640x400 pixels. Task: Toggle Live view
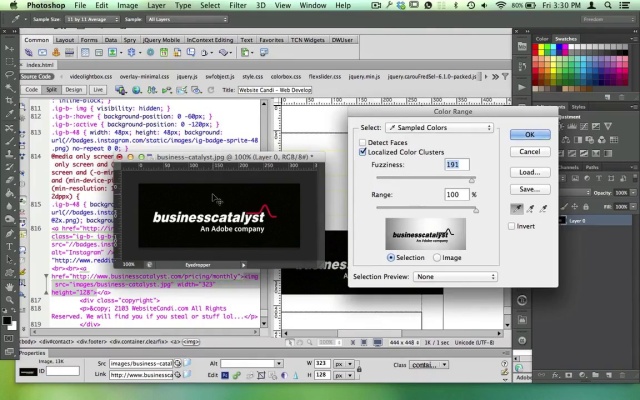[x=98, y=90]
